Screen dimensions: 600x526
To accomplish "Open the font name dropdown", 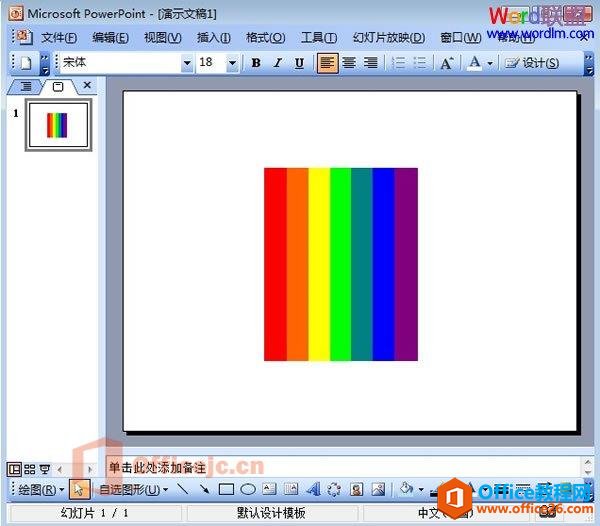I will click(187, 63).
